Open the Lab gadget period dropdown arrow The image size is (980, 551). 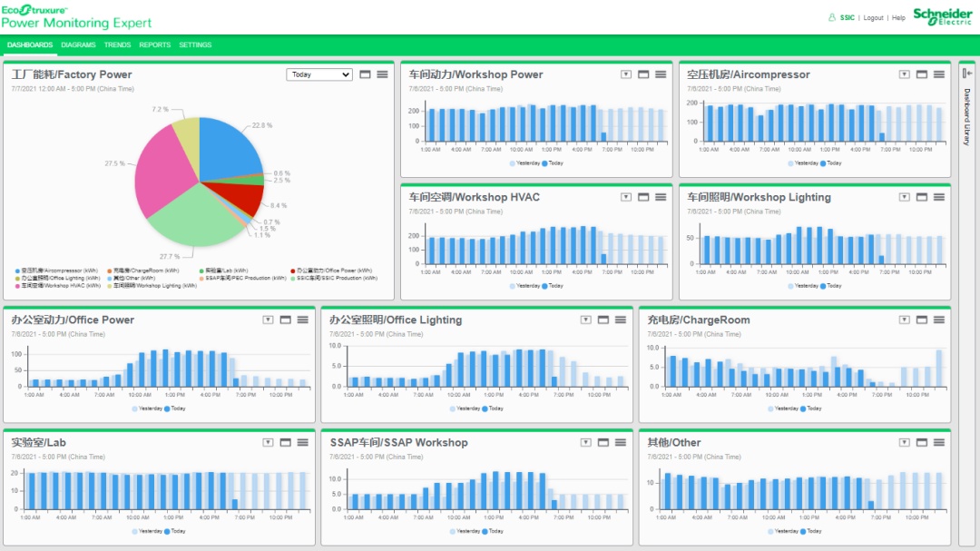pos(268,442)
